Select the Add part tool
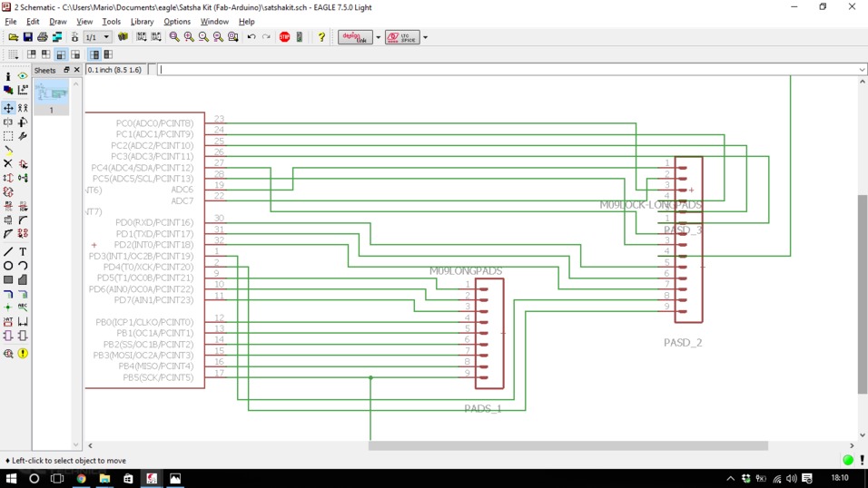Viewport: 868px width, 488px height. tap(23, 164)
